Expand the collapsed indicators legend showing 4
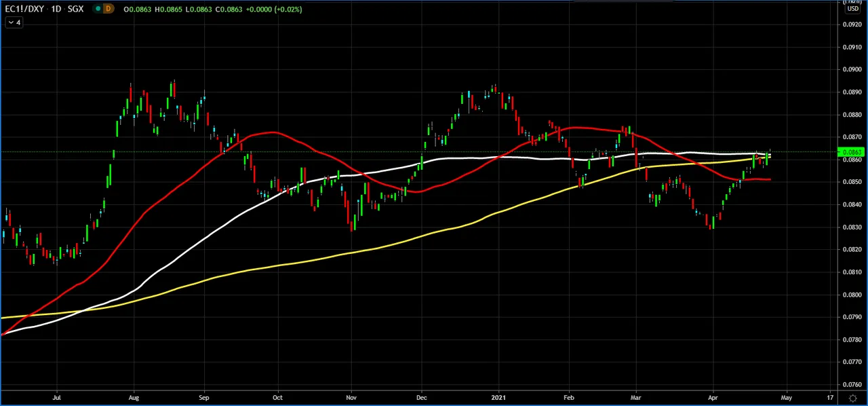The height and width of the screenshot is (406, 868). point(14,22)
